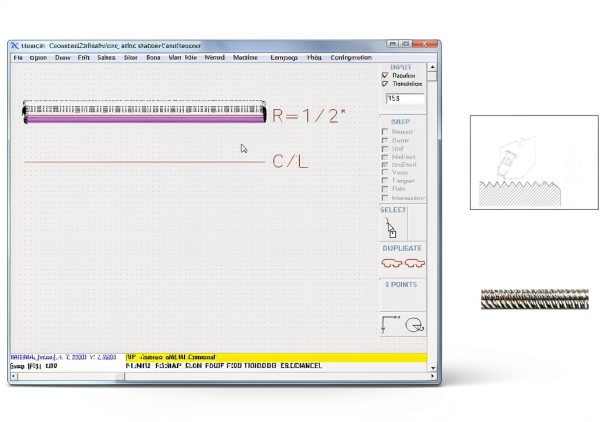Click the POINTS panel heading
The width and height of the screenshot is (600, 422).
click(401, 285)
